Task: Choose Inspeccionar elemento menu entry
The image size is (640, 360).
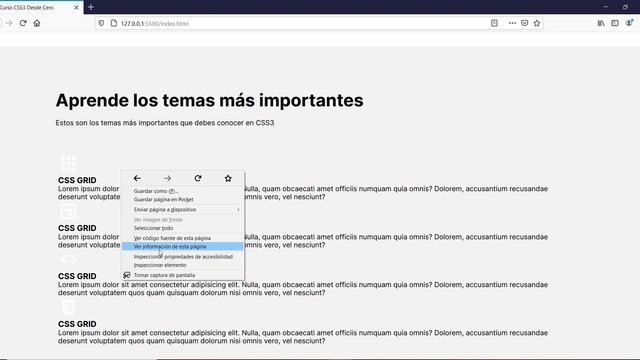Action: (x=183, y=265)
